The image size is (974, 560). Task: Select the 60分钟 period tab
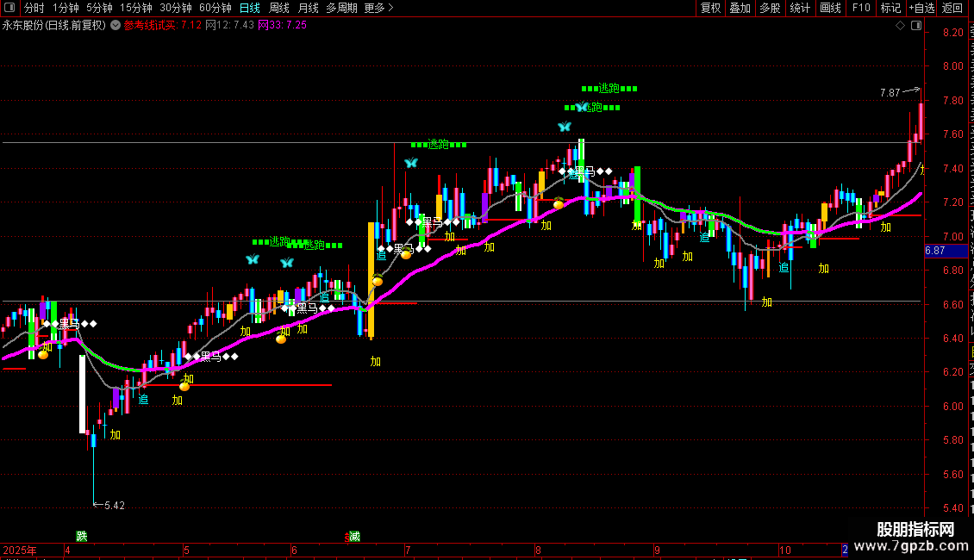coord(215,8)
